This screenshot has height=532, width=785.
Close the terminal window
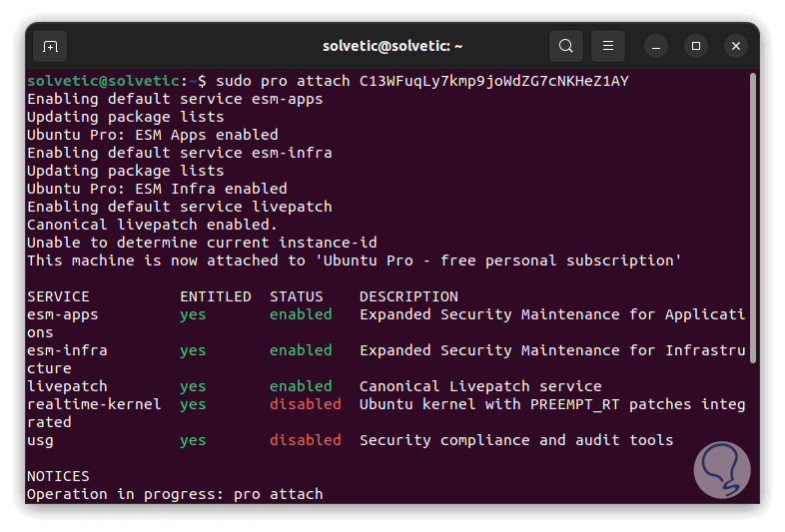(x=736, y=46)
